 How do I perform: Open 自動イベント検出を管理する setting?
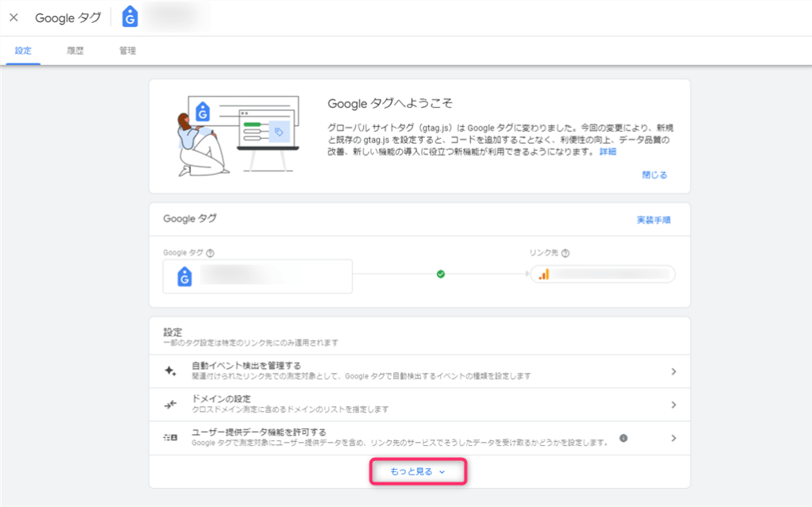419,371
